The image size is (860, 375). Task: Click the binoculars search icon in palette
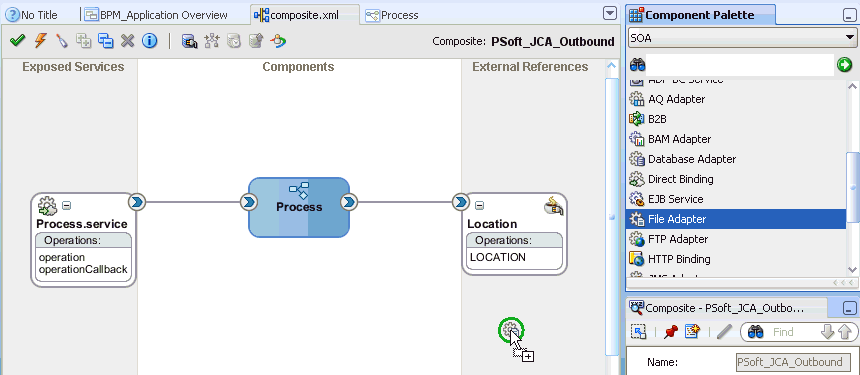tap(637, 65)
